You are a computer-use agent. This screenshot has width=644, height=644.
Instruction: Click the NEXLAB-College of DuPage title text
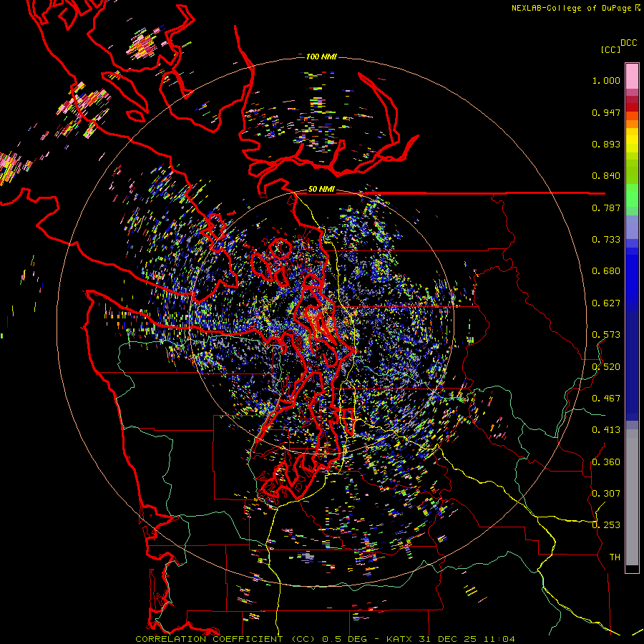tap(572, 8)
